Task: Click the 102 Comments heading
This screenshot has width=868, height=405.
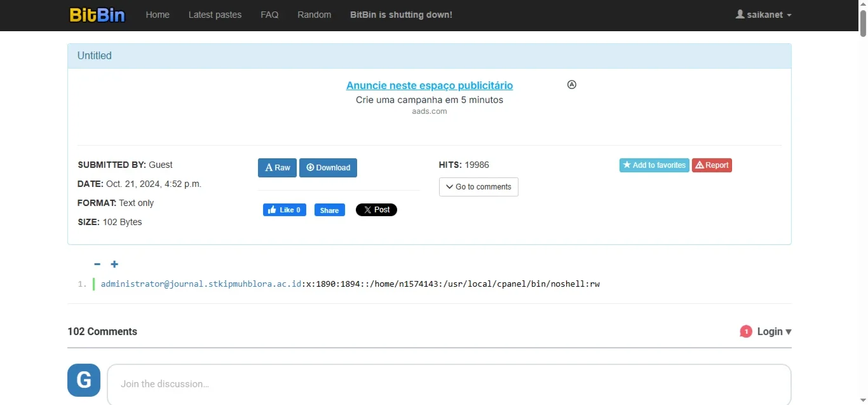Action: [x=102, y=331]
